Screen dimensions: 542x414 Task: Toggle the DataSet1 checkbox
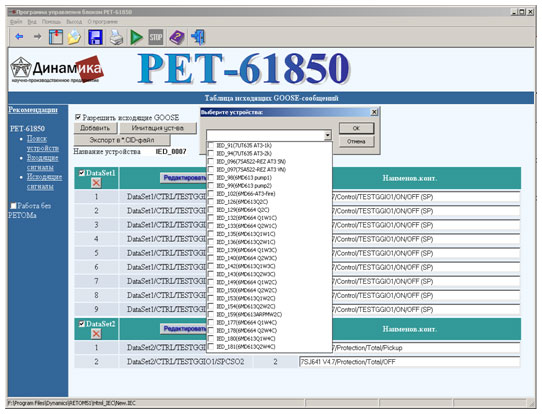click(82, 173)
